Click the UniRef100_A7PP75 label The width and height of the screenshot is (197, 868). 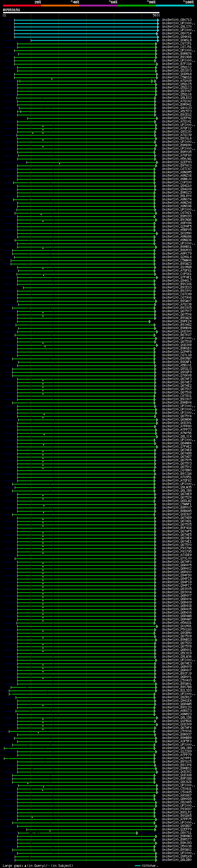click(177, 819)
